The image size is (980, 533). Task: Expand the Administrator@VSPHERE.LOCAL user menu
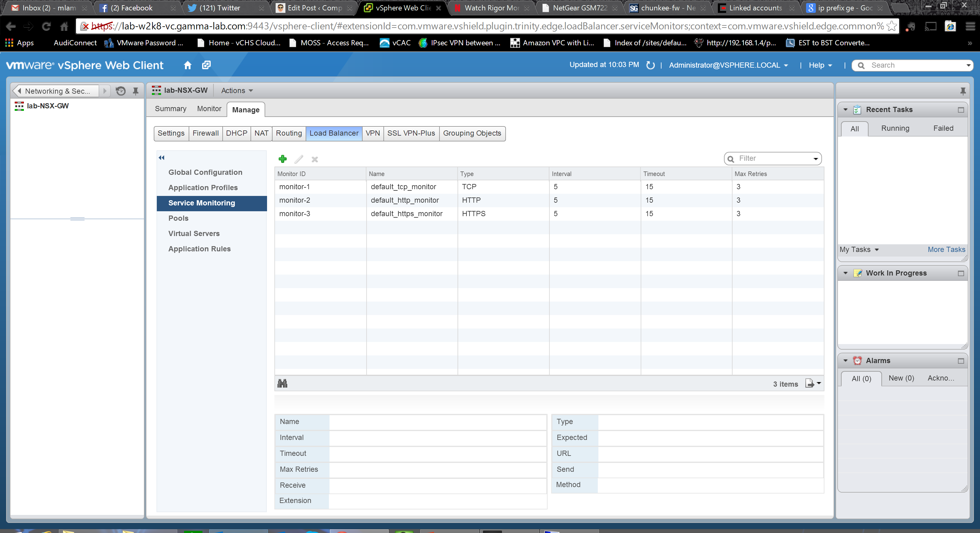[x=728, y=66]
